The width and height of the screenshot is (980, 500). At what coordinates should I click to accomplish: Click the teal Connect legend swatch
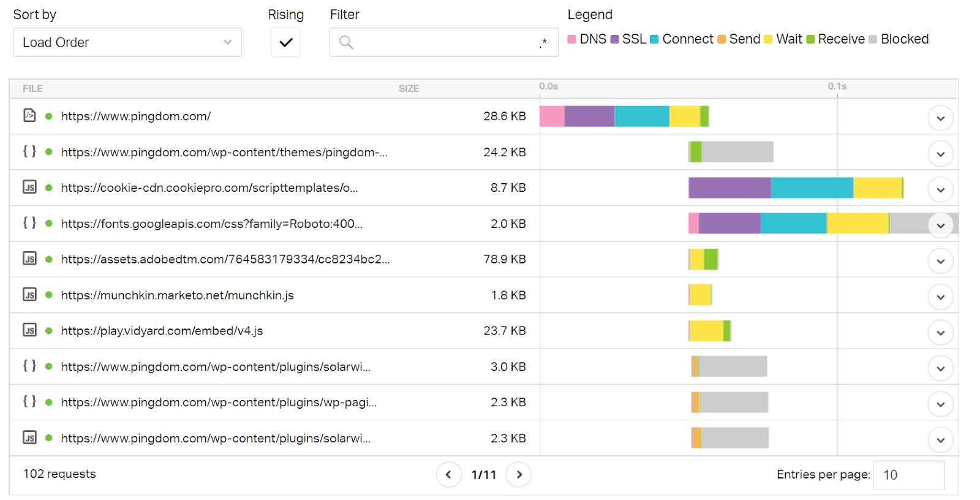654,39
